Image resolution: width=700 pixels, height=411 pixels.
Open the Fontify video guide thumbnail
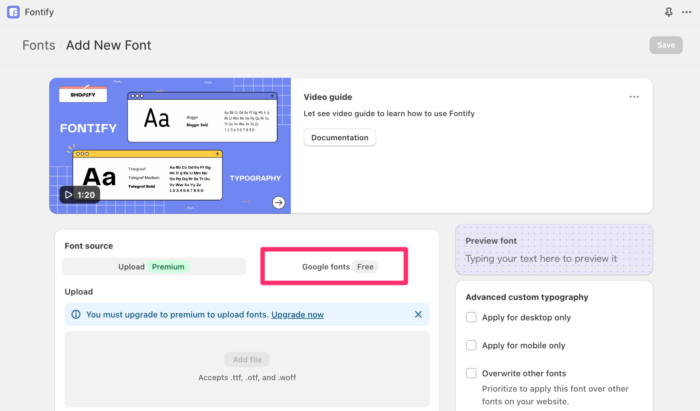tap(170, 146)
